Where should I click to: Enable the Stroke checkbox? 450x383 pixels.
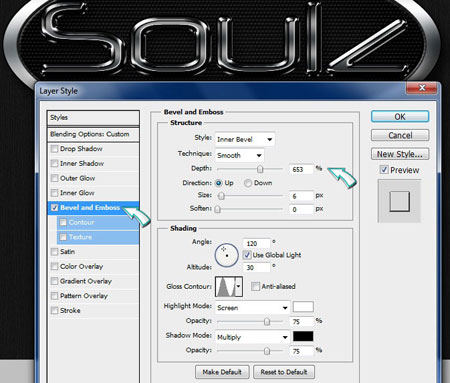pyautogui.click(x=54, y=310)
